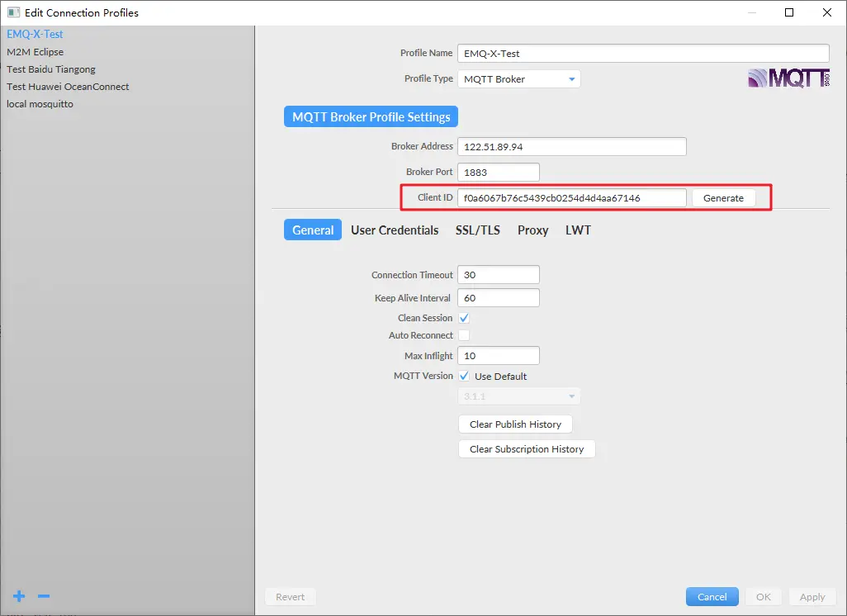847x616 pixels.
Task: Focus the Max Inflight field
Action: tap(499, 356)
